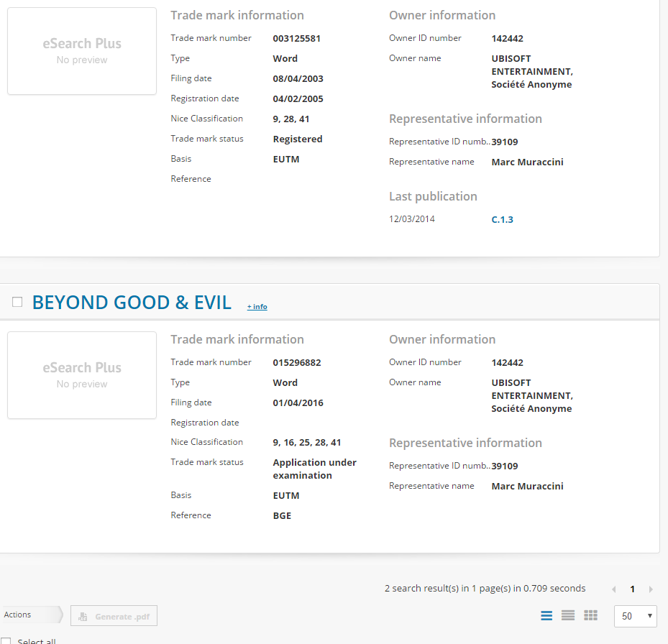The image size is (668, 644).
Task: Click the Generate .pdf button
Action: click(x=114, y=616)
